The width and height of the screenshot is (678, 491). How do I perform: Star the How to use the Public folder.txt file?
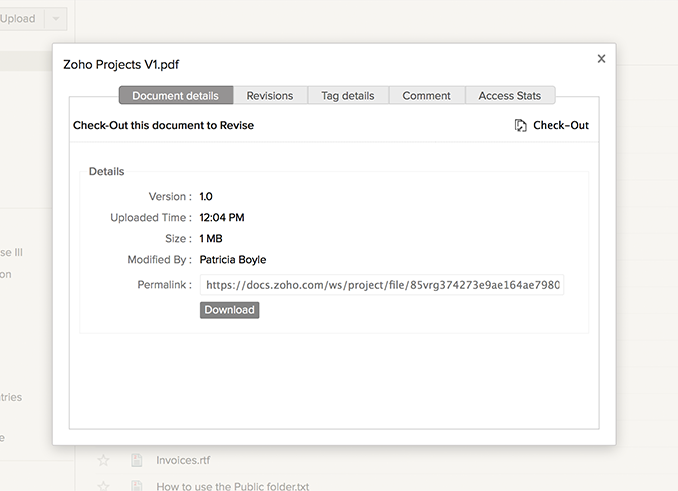point(102,487)
